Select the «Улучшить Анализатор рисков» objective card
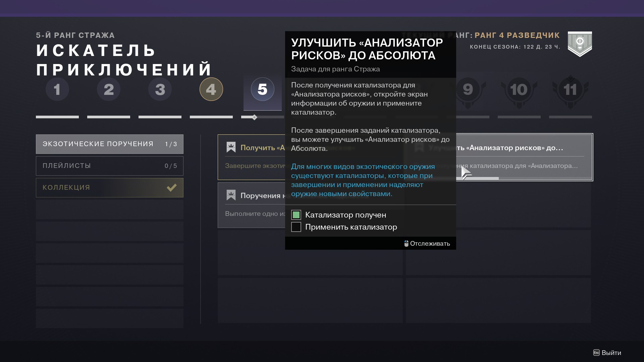This screenshot has height=362, width=644. point(523,157)
